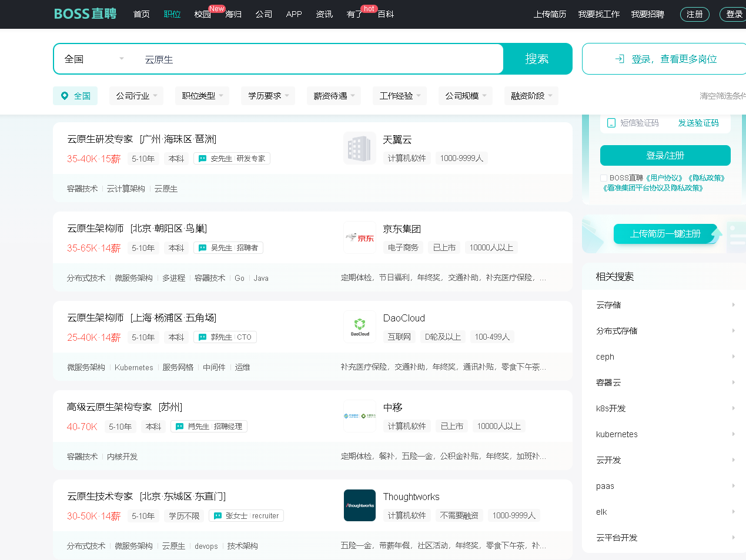Click 上传简历一键注册 banner button
746x560 pixels.
pyautogui.click(x=665, y=234)
